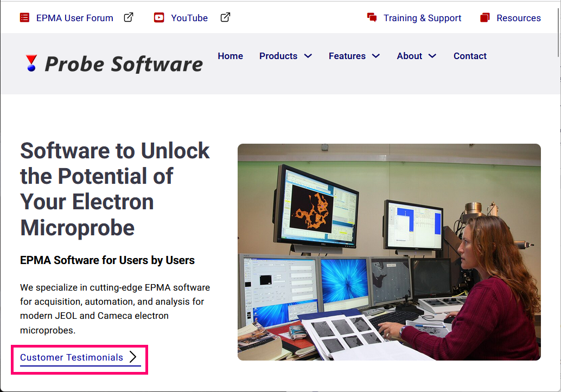Click the EPMA User Forum list icon
The image size is (561, 392).
pyautogui.click(x=24, y=17)
